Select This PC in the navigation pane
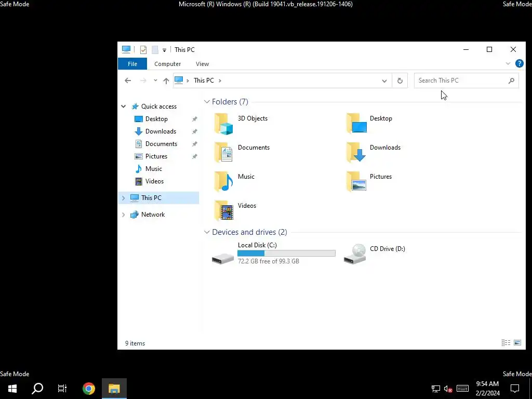Screen dimensions: 532x399 coord(158,198)
